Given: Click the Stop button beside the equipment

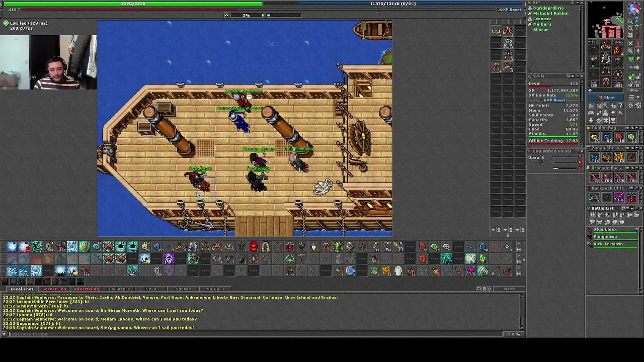Looking at the screenshot, I should (x=634, y=90).
